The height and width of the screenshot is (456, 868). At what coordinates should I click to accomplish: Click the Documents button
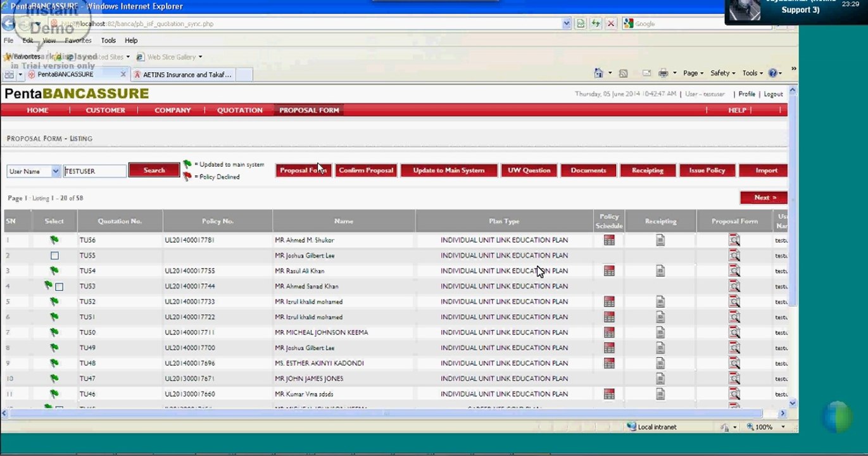click(588, 170)
